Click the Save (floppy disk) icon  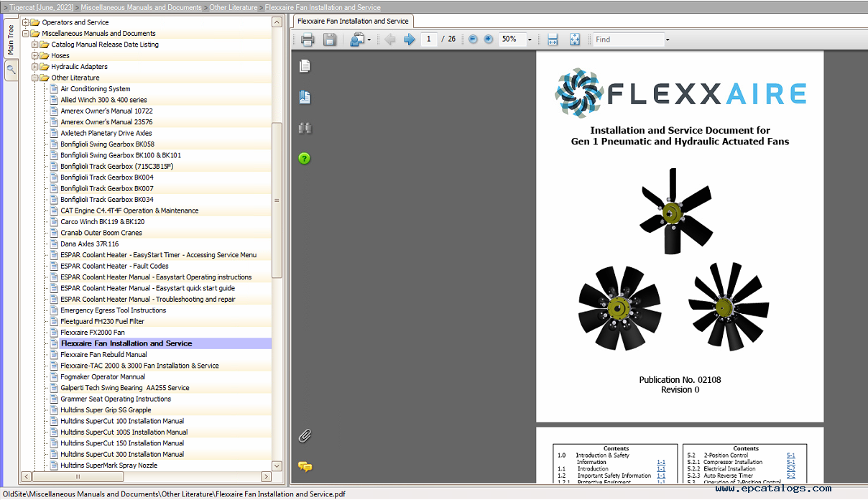click(330, 40)
